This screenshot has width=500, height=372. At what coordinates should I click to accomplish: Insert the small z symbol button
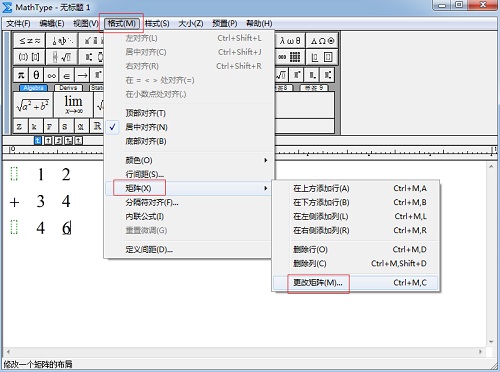coord(19,126)
